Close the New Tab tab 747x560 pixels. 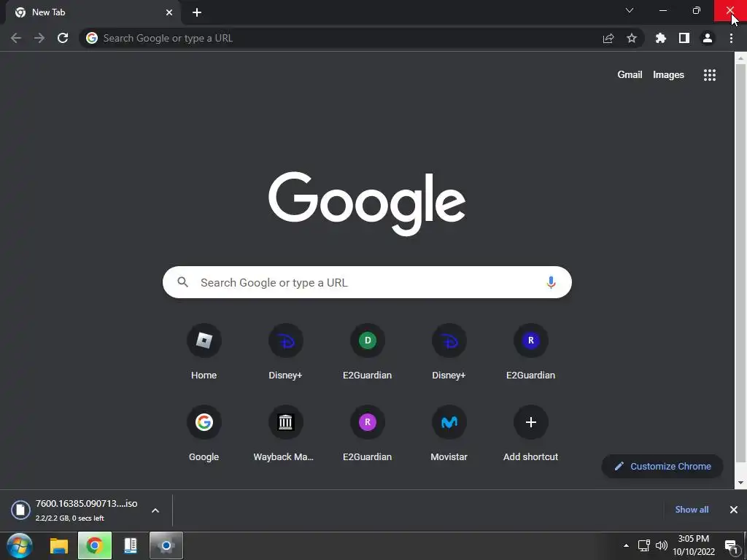coord(169,12)
